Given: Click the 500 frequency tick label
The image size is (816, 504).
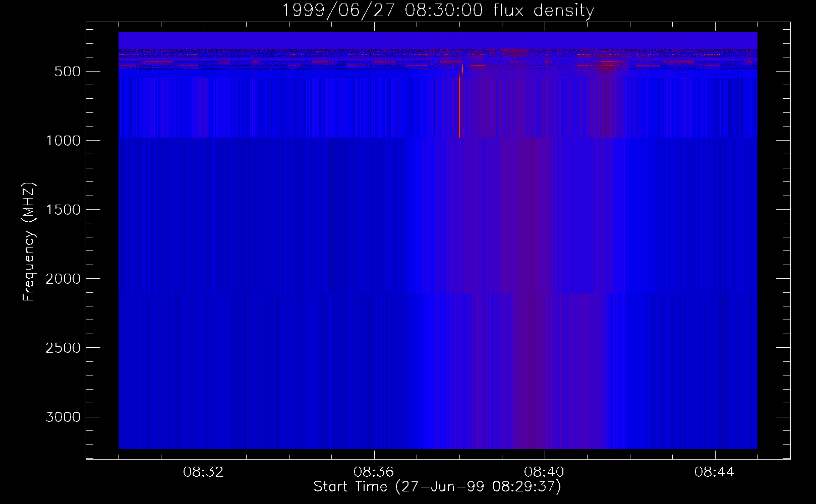Looking at the screenshot, I should pos(68,72).
